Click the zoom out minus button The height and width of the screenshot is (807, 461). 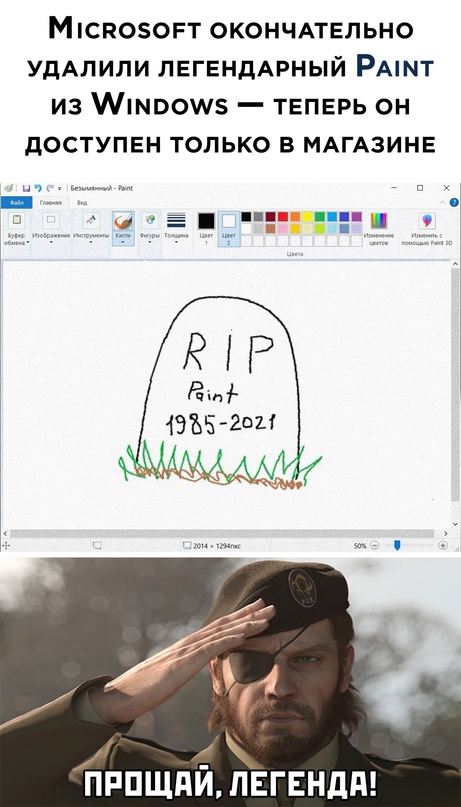point(375,546)
